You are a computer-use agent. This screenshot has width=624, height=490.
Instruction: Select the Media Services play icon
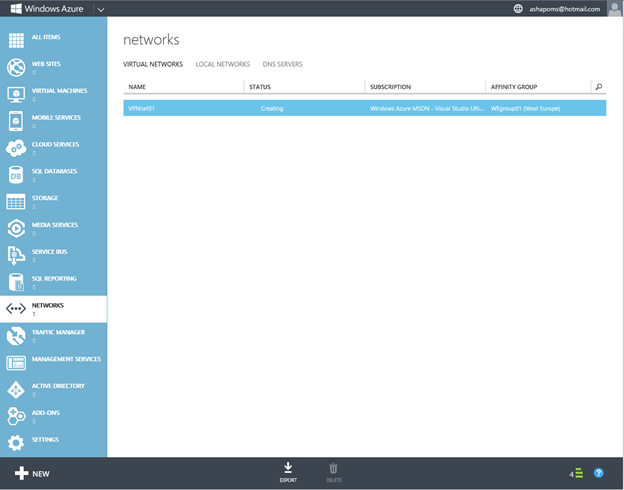[16, 228]
